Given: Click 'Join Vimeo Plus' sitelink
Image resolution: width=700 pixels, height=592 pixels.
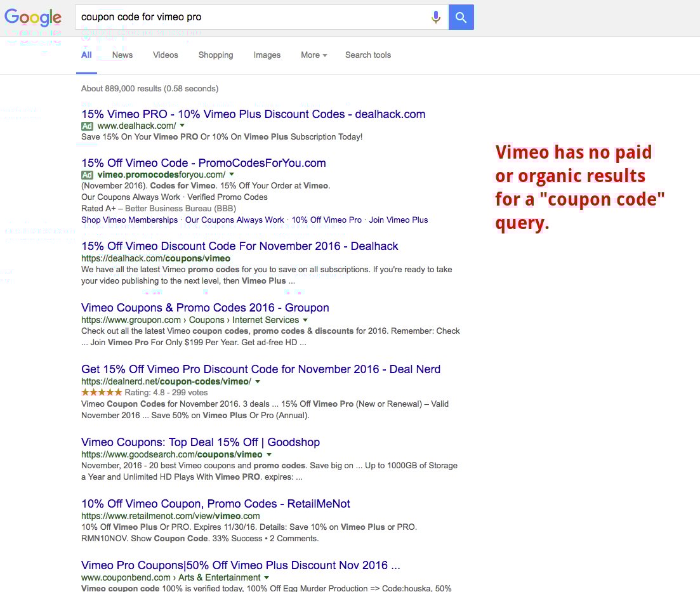Looking at the screenshot, I should (x=398, y=220).
